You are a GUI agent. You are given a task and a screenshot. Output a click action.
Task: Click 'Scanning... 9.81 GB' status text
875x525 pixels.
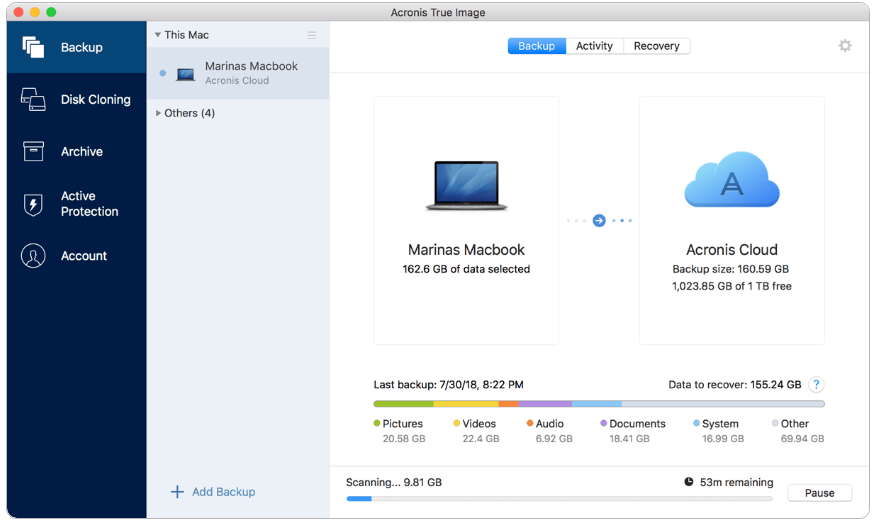393,482
